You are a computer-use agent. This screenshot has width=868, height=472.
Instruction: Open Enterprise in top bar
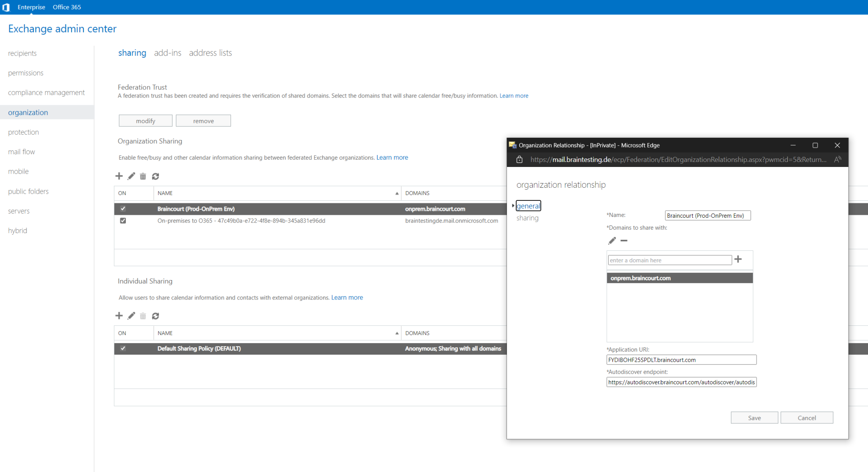click(31, 7)
